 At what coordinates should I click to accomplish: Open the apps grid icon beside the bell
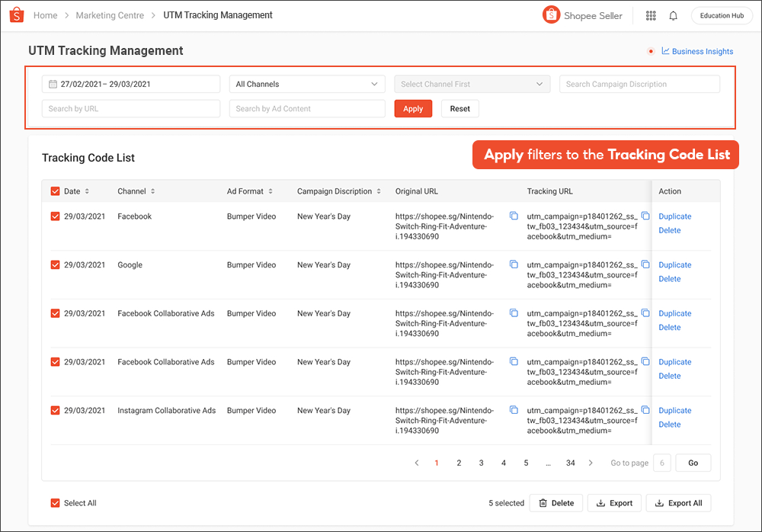click(652, 15)
